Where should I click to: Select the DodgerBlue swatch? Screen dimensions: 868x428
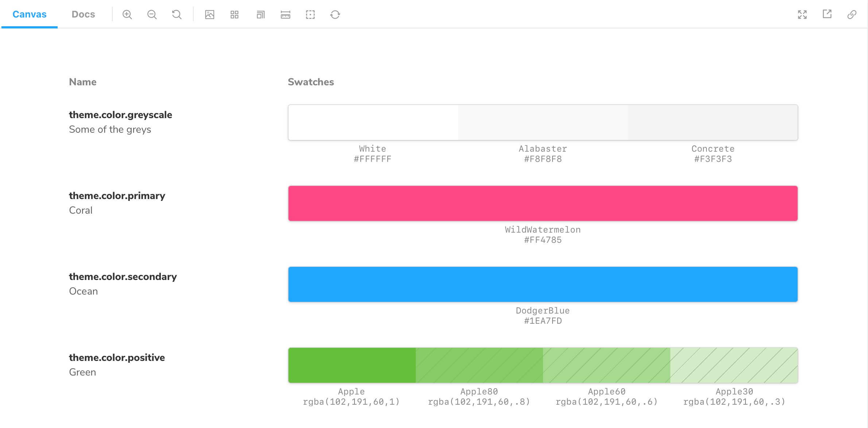[x=543, y=284]
